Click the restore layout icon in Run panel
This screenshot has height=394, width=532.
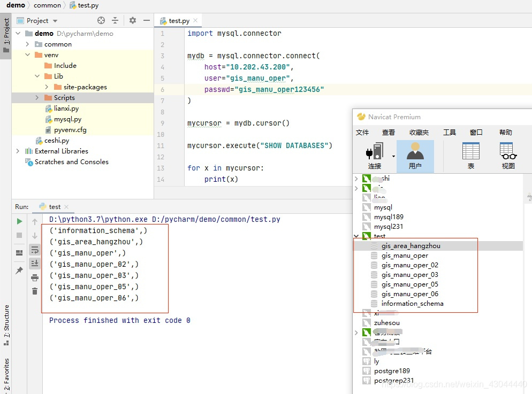coord(19,253)
